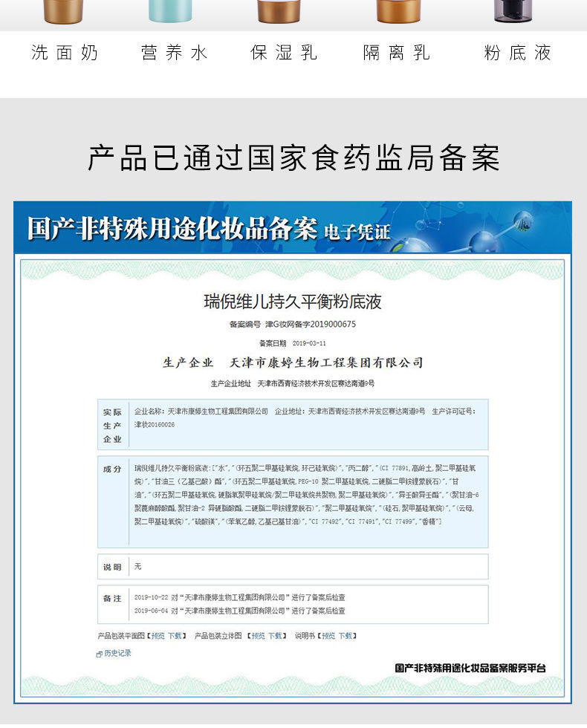Click the 2019-06-04 inspection note
The image size is (587, 728).
[239, 611]
